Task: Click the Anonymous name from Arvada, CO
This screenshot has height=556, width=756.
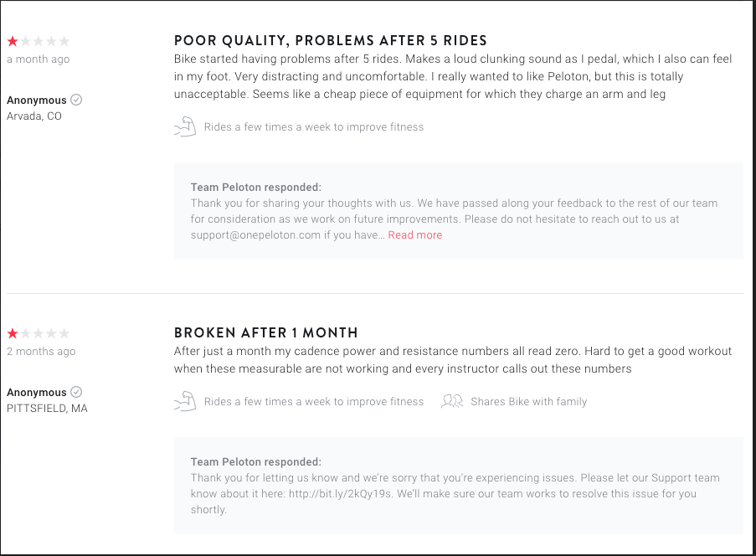Action: pyautogui.click(x=37, y=100)
